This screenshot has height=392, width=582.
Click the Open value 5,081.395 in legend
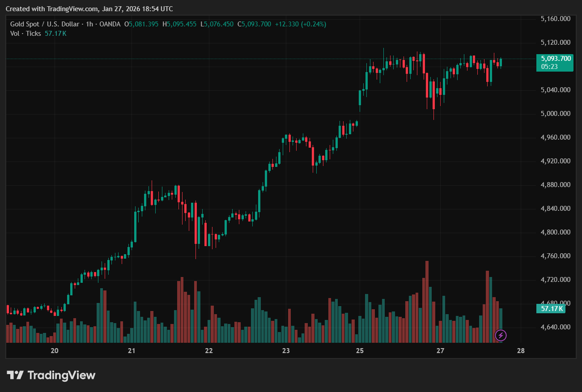[x=143, y=24]
